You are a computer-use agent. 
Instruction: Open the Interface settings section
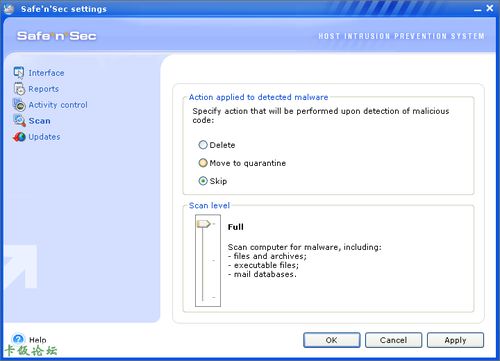[x=46, y=73]
